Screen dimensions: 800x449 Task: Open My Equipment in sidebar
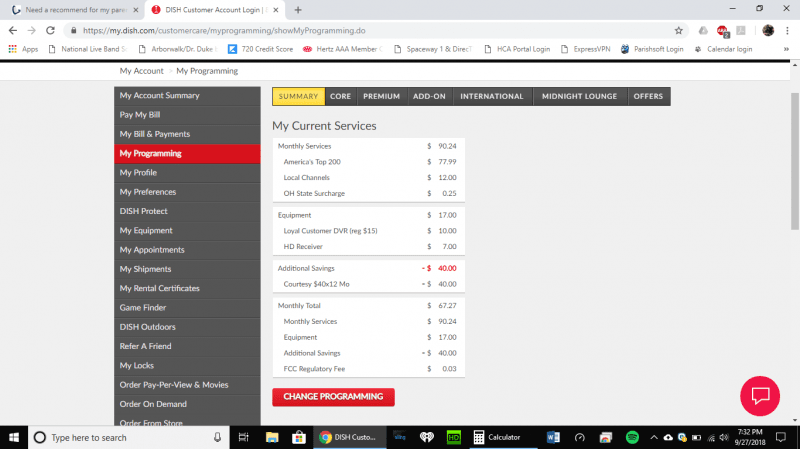click(x=187, y=231)
